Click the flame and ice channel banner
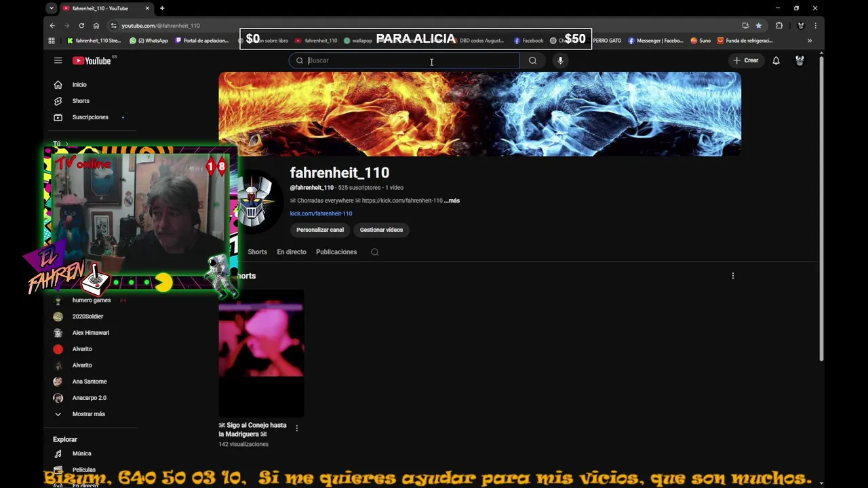868x488 pixels. pyautogui.click(x=479, y=114)
